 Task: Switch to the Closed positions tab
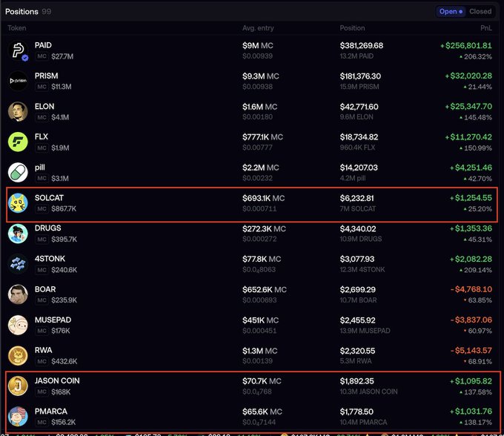tap(480, 12)
